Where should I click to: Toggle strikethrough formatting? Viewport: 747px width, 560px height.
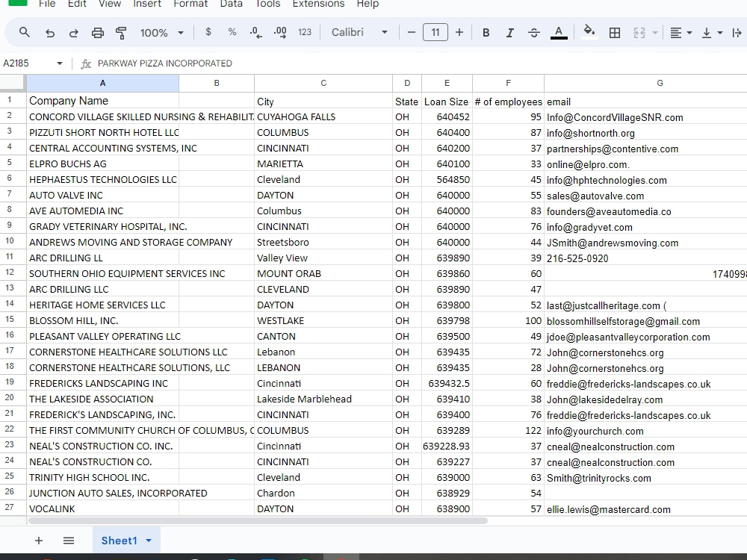pos(534,32)
